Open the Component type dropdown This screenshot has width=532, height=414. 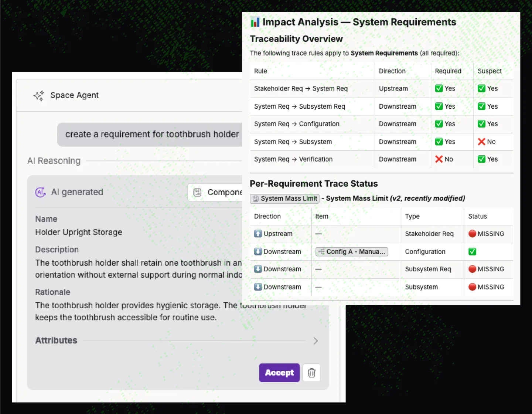(x=215, y=192)
